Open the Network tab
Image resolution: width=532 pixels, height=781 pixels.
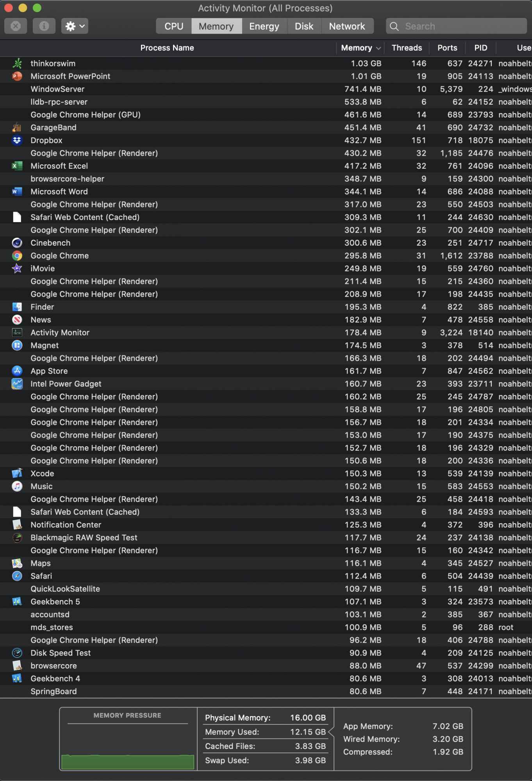point(347,26)
